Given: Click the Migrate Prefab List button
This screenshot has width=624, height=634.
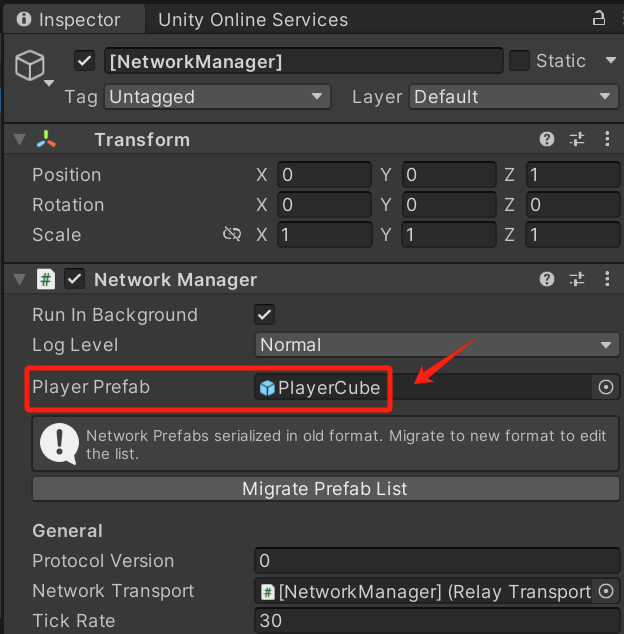Looking at the screenshot, I should [x=325, y=489].
